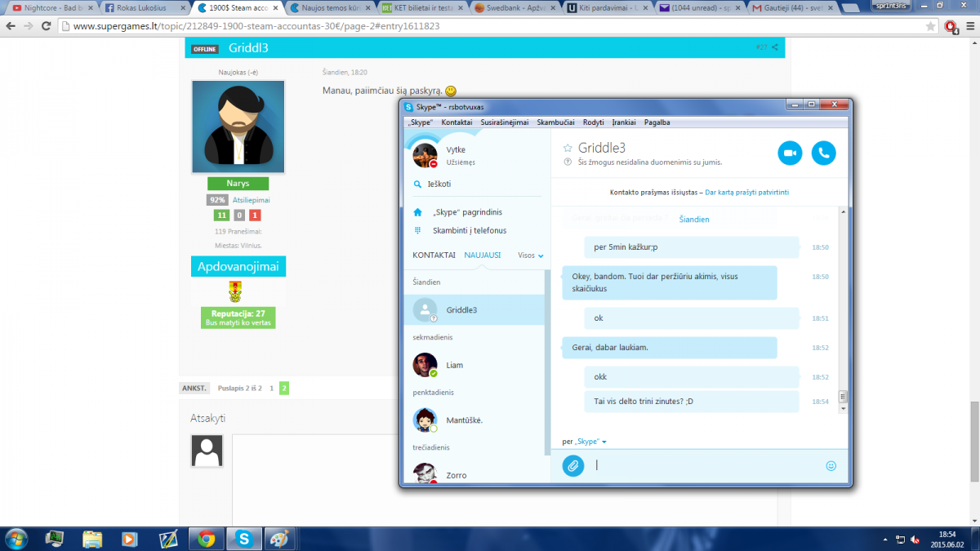Image resolution: width=980 pixels, height=551 pixels.
Task: Go to forum page 1
Action: tap(271, 389)
